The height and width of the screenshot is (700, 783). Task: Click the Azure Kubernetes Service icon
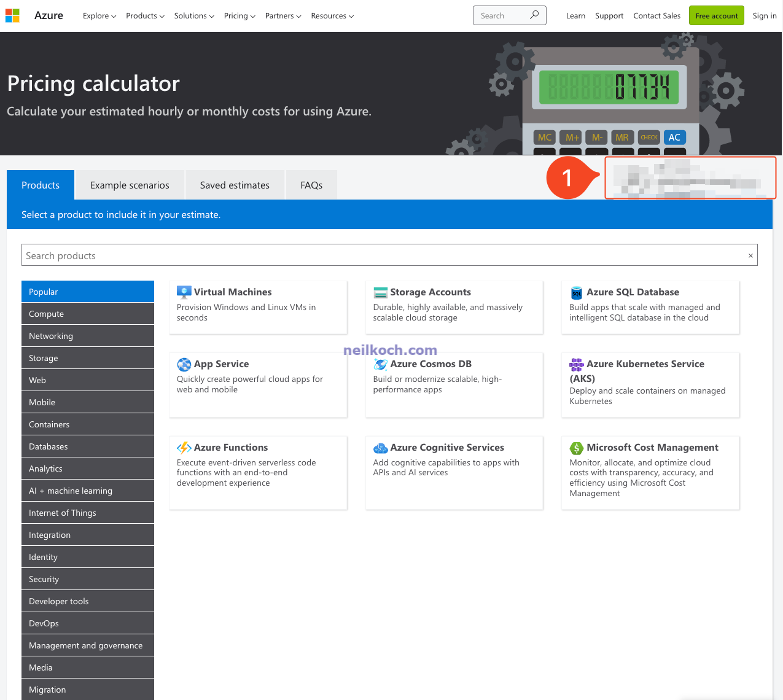576,364
